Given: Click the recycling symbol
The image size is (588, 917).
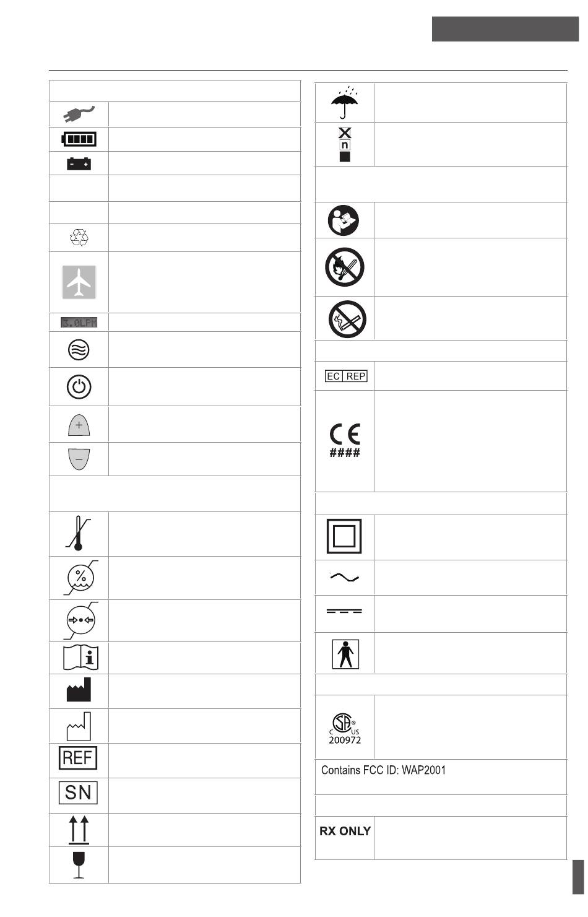Looking at the screenshot, I should [79, 238].
